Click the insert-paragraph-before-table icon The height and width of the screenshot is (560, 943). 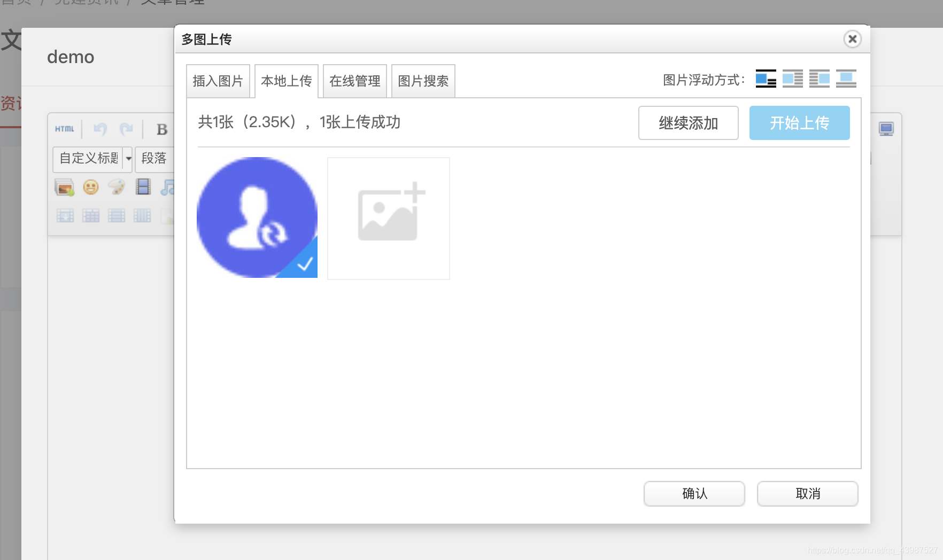(x=65, y=216)
